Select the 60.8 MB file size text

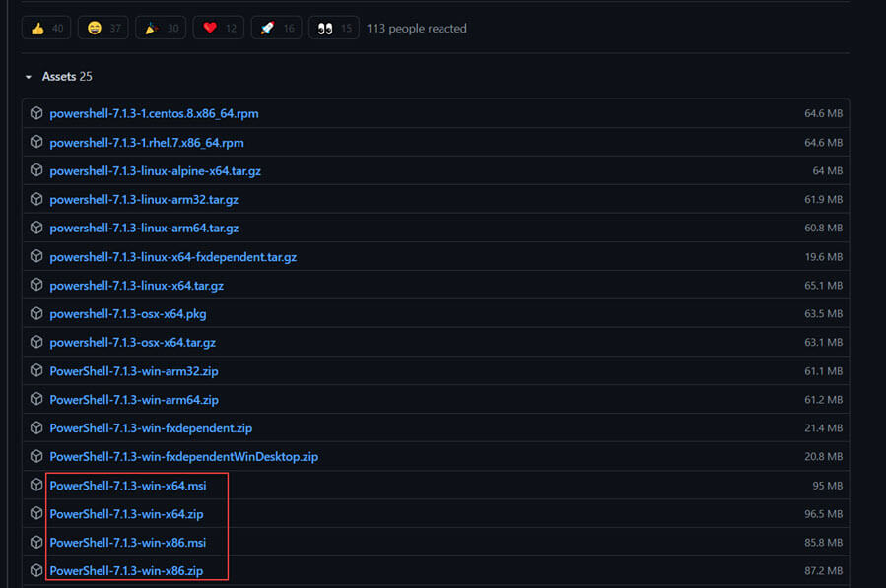coord(824,229)
